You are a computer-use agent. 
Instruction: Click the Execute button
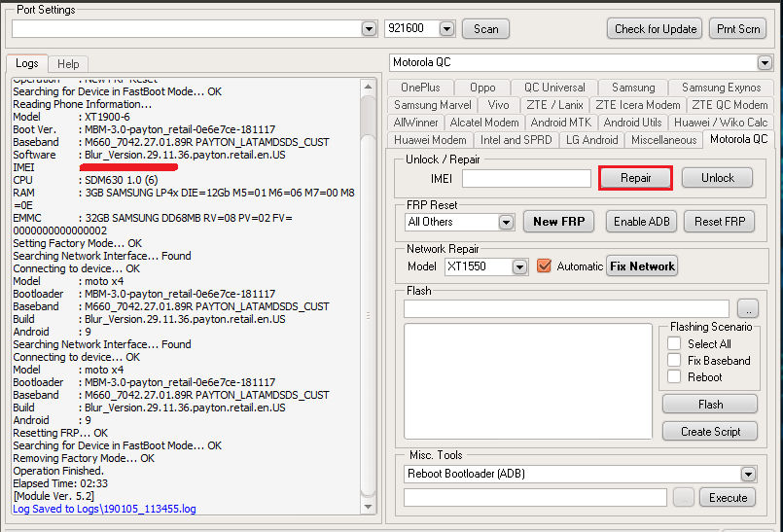pos(728,498)
